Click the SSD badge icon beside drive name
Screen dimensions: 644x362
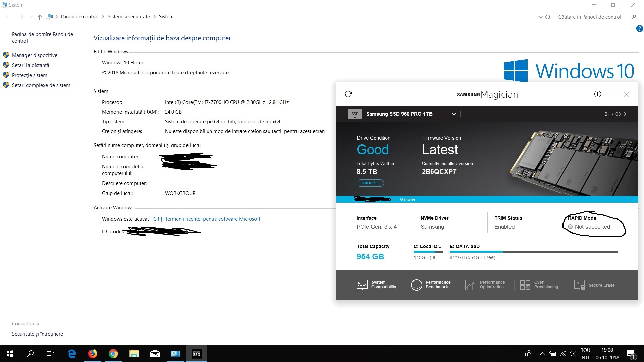coord(355,114)
